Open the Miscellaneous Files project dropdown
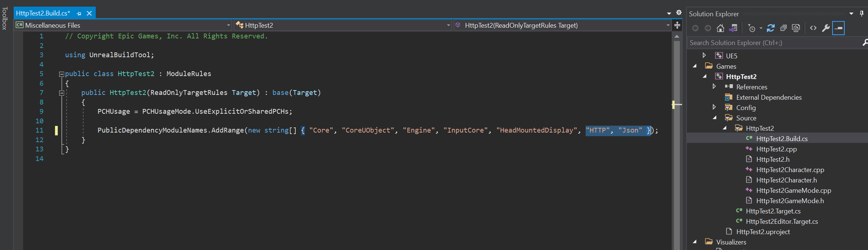 (x=228, y=25)
